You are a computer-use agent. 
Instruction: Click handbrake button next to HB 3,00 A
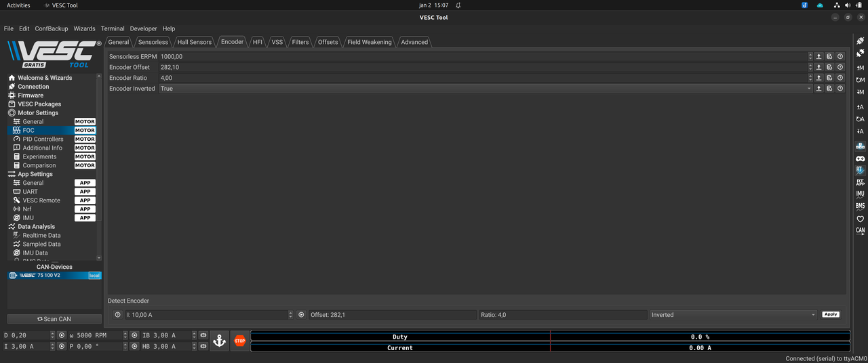(203, 346)
